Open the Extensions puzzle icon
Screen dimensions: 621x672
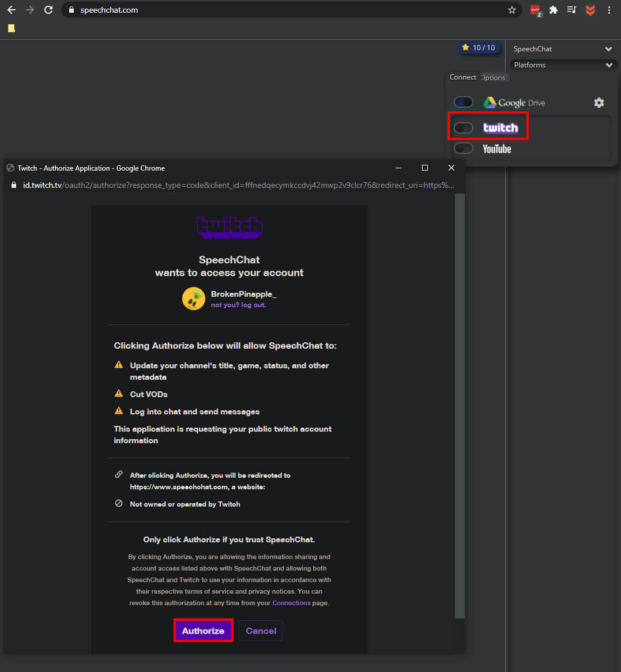tap(554, 10)
